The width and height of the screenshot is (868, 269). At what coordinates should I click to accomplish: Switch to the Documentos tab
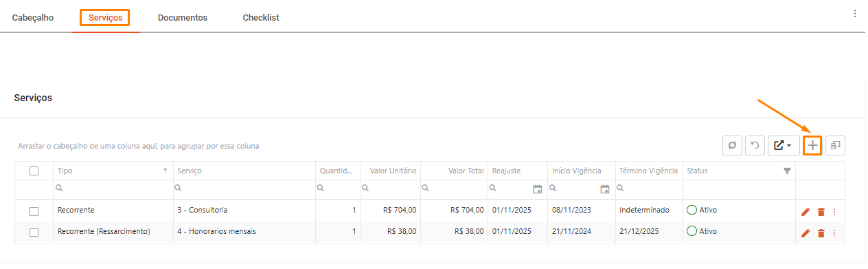(x=183, y=17)
